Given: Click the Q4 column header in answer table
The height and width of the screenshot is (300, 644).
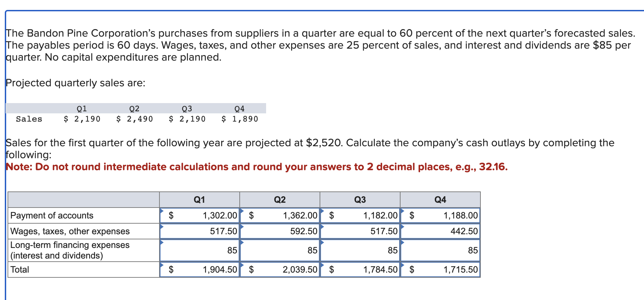Looking at the screenshot, I should click(x=440, y=200).
